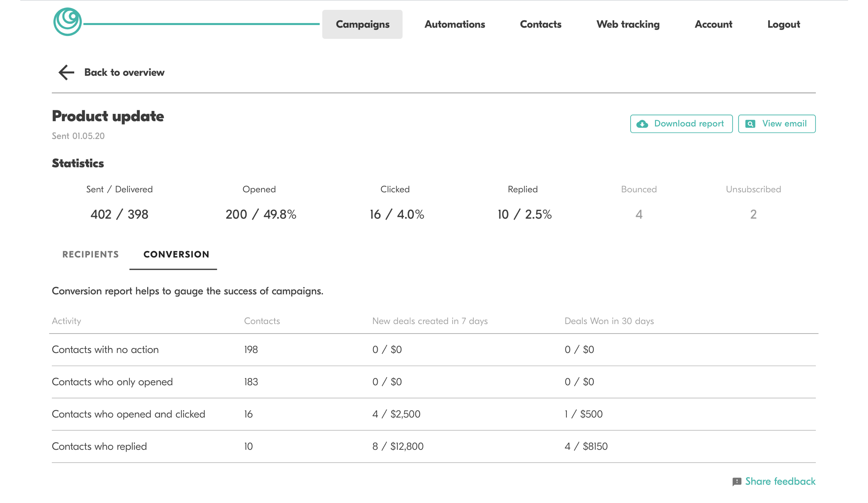Click the Clicked statistic label

click(395, 189)
